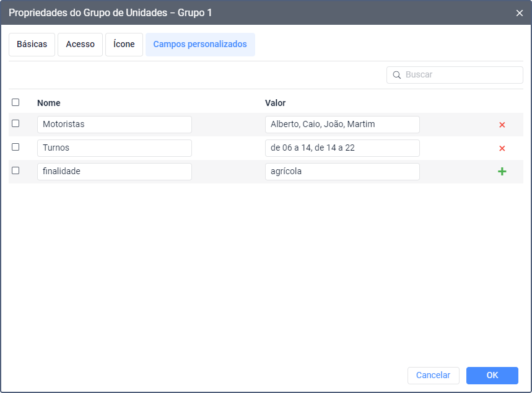Focus the Buscar search field
Screen dimensions: 532x393
click(x=461, y=75)
